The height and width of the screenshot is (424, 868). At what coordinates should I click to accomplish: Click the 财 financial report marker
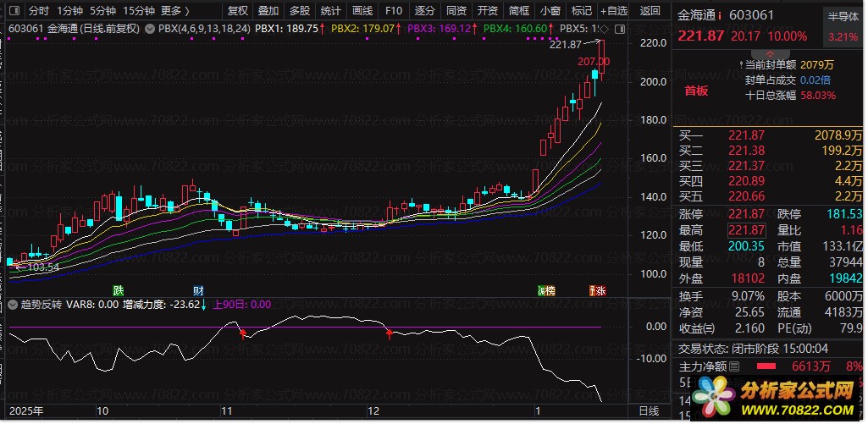197,290
